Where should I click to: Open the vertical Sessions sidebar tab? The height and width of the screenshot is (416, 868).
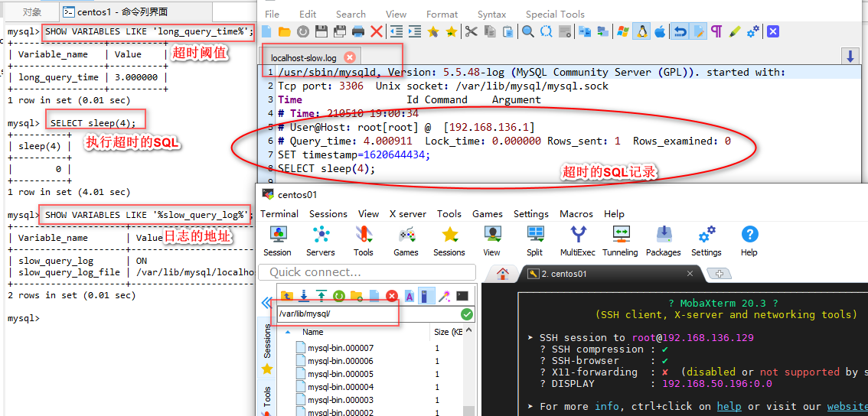(267, 349)
